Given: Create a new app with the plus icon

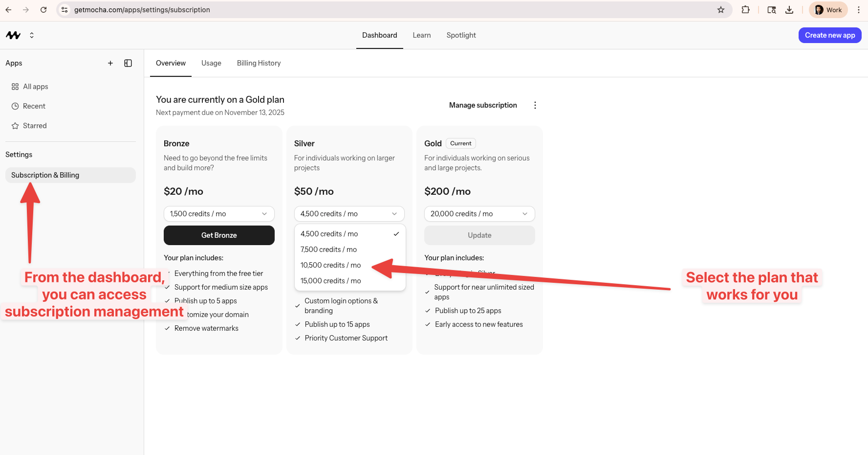Looking at the screenshot, I should pos(110,63).
